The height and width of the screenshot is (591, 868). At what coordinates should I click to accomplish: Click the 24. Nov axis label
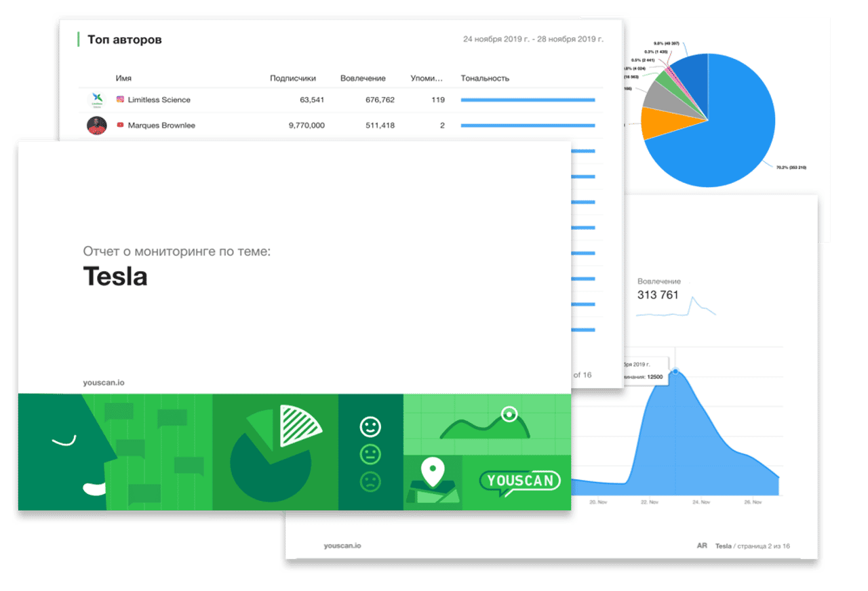[701, 502]
